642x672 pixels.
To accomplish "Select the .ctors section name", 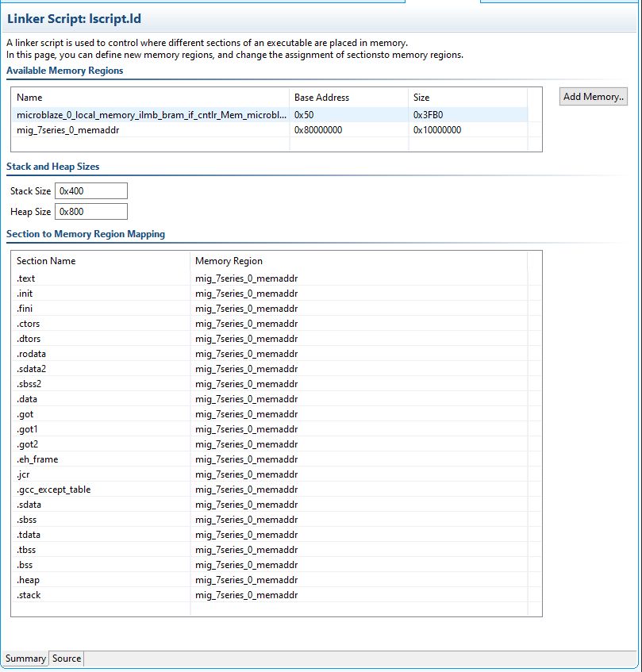I will [28, 324].
